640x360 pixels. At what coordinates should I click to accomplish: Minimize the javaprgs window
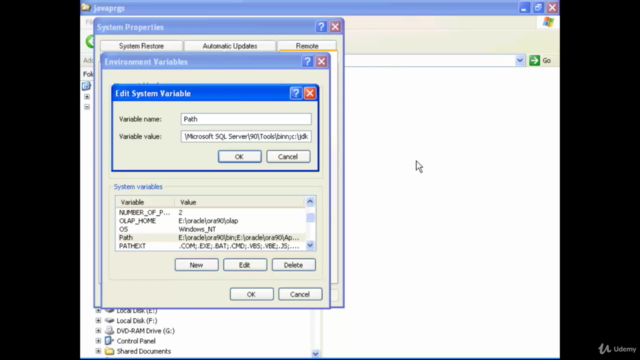(524, 7)
